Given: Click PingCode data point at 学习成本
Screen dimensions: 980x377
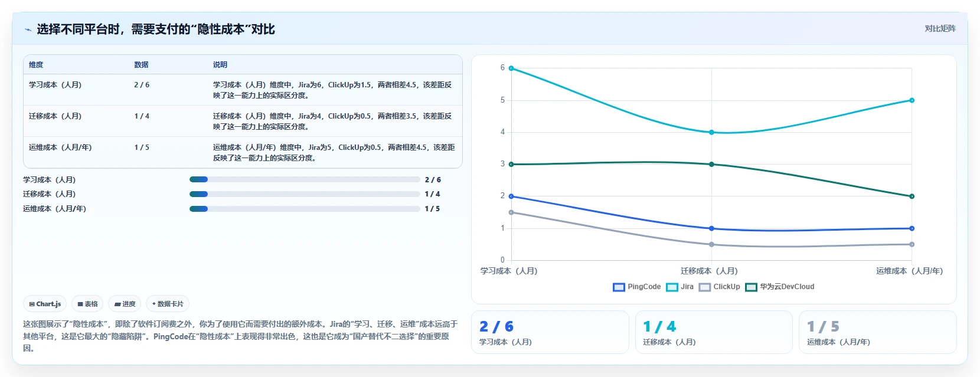Looking at the screenshot, I should tap(511, 196).
